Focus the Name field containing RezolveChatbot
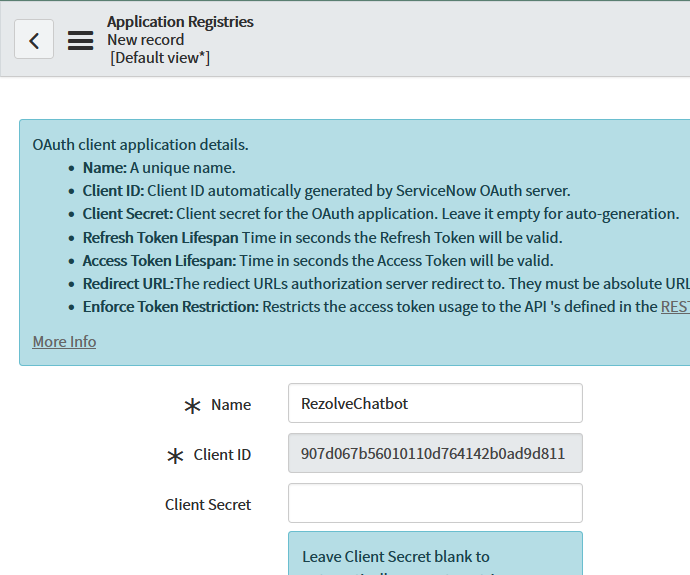 435,403
